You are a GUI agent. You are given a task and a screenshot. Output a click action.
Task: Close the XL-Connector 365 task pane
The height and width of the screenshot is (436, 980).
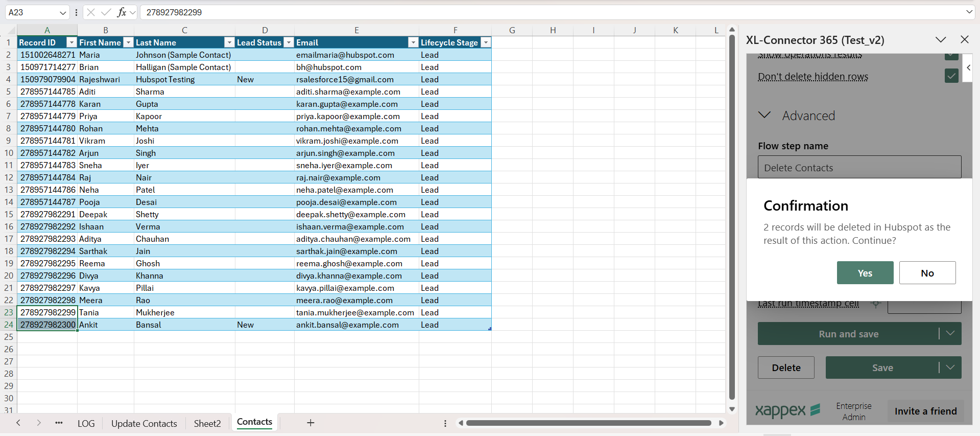point(964,40)
